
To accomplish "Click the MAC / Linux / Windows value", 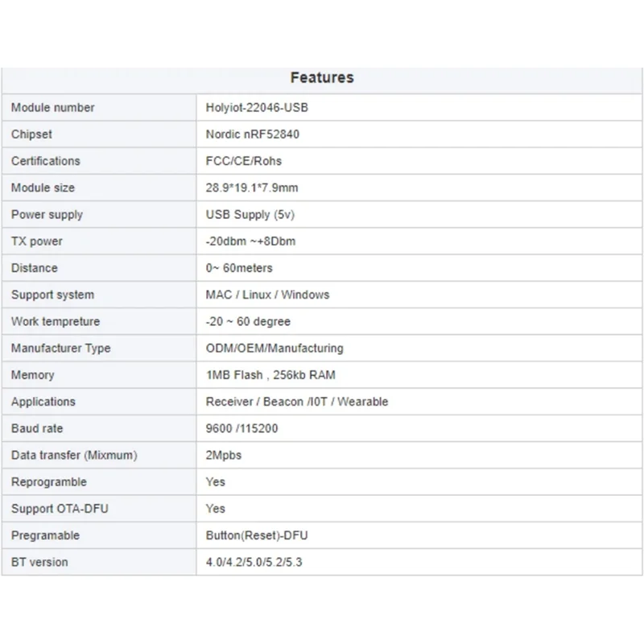I will click(267, 295).
